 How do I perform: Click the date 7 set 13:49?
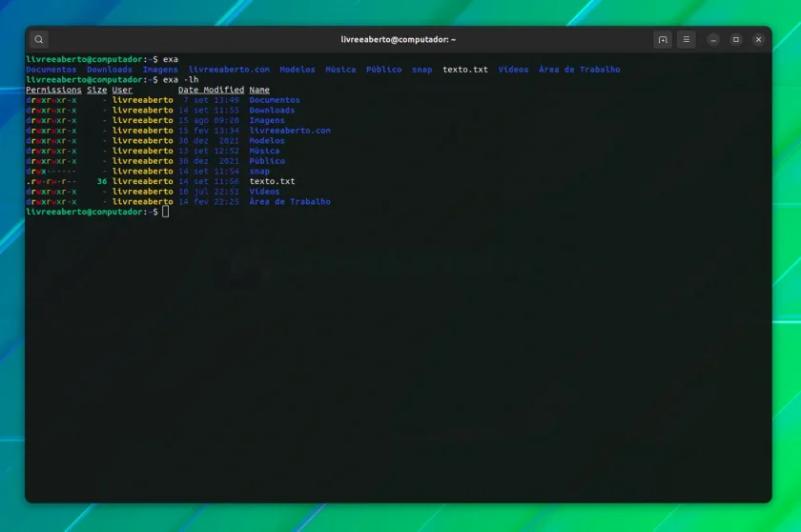click(211, 100)
